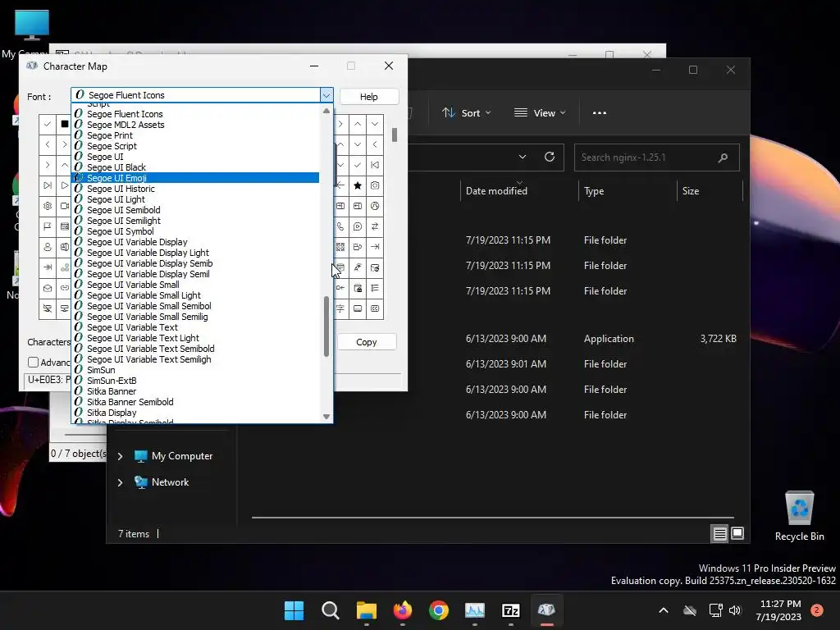840x630 pixels.
Task: Open the Recycle Bin desktop icon
Action: (799, 515)
